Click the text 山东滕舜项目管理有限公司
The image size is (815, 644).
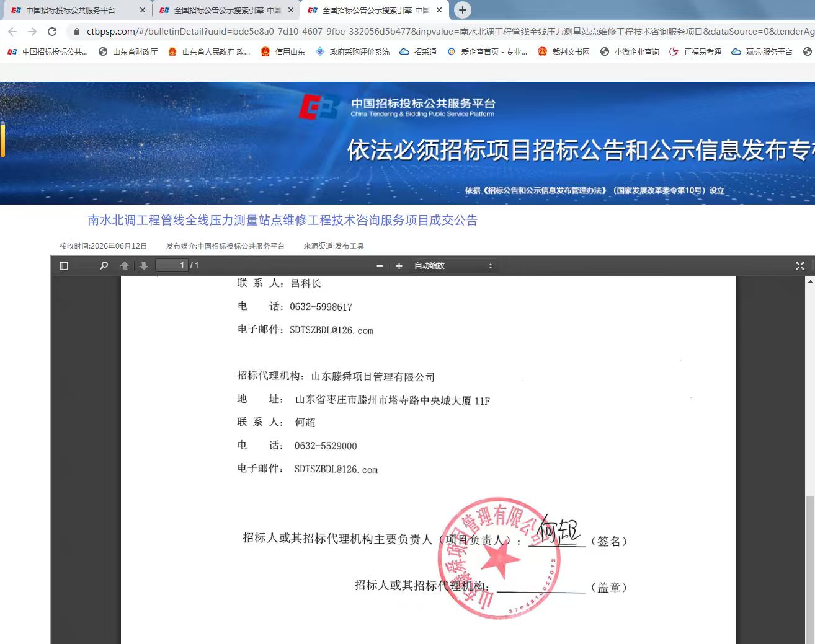373,376
